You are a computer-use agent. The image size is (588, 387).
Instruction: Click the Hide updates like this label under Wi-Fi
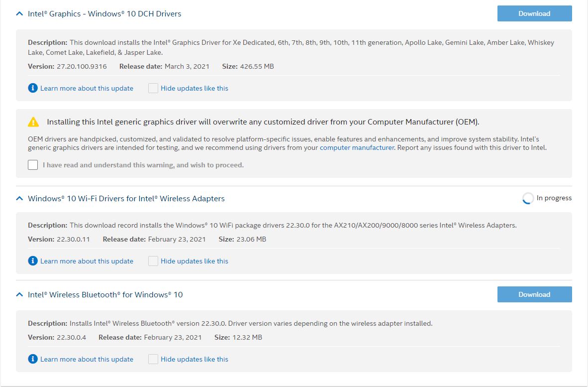pyautogui.click(x=194, y=261)
